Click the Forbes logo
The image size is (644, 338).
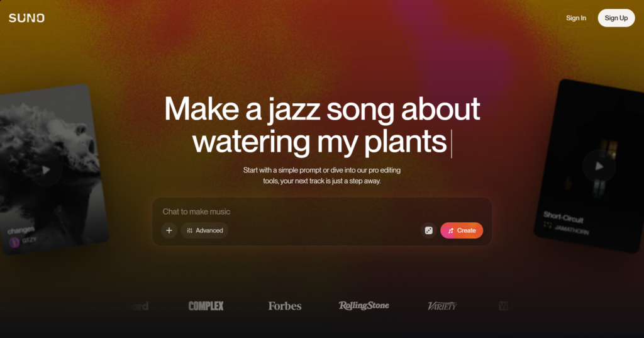click(285, 306)
